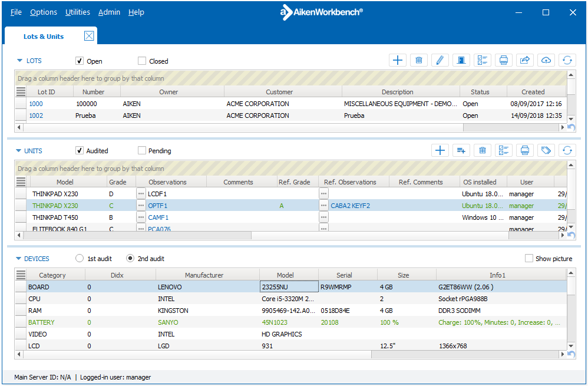Open the Utilities menu

pyautogui.click(x=78, y=12)
